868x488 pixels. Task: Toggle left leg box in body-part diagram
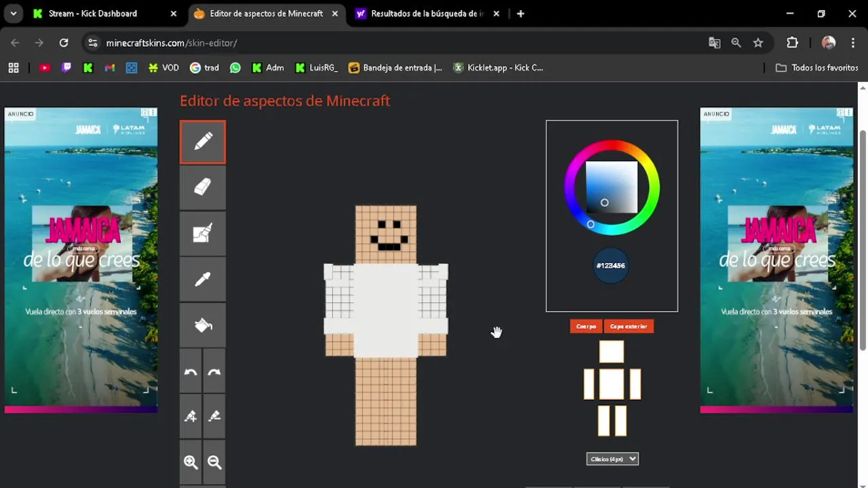pyautogui.click(x=604, y=420)
